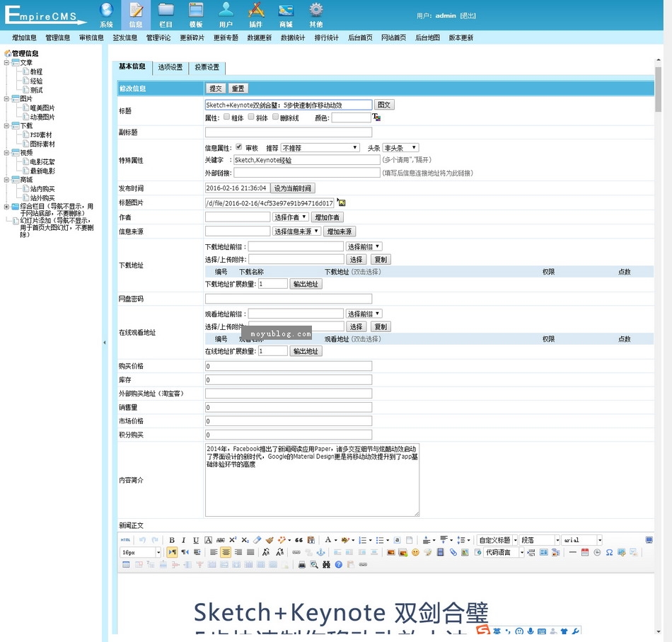This screenshot has width=672, height=642.
Task: Click the superscript icon in editor
Action: (x=232, y=540)
